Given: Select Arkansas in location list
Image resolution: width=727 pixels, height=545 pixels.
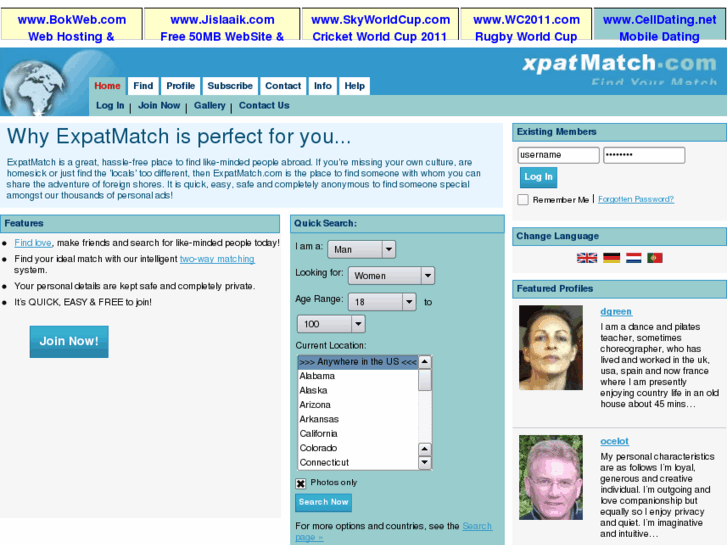Looking at the screenshot, I should pos(358,419).
